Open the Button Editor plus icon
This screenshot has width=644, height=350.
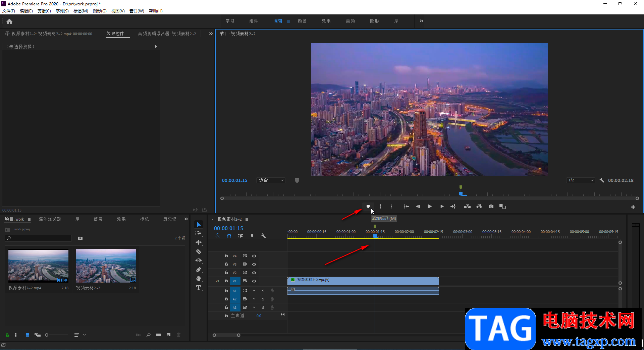pos(633,207)
